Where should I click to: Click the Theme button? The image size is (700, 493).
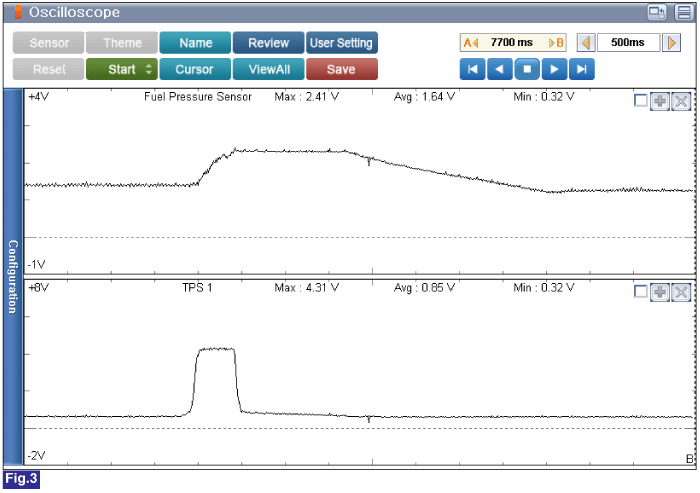pyautogui.click(x=122, y=43)
